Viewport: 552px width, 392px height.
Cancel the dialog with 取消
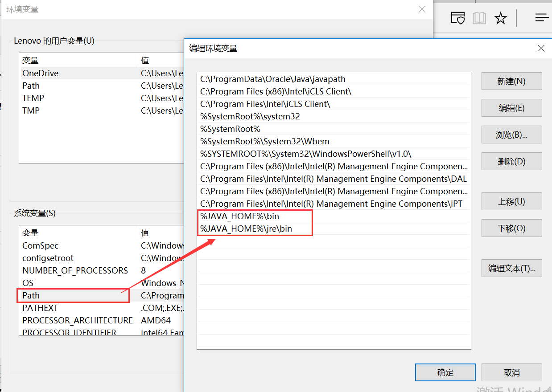point(511,372)
